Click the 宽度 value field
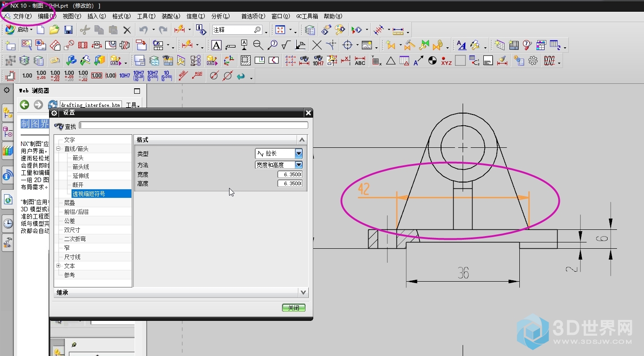The image size is (644, 356). click(290, 174)
